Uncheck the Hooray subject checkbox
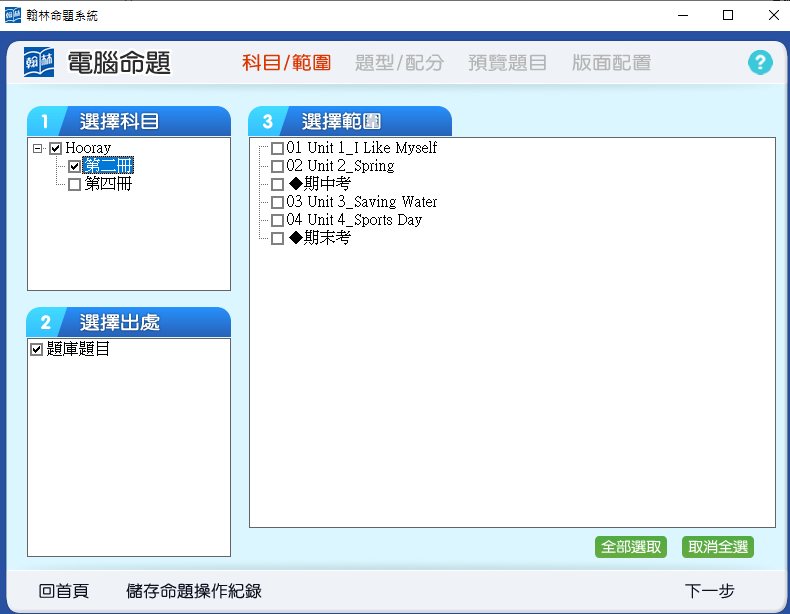Viewport: 790px width, 614px height. (x=55, y=148)
